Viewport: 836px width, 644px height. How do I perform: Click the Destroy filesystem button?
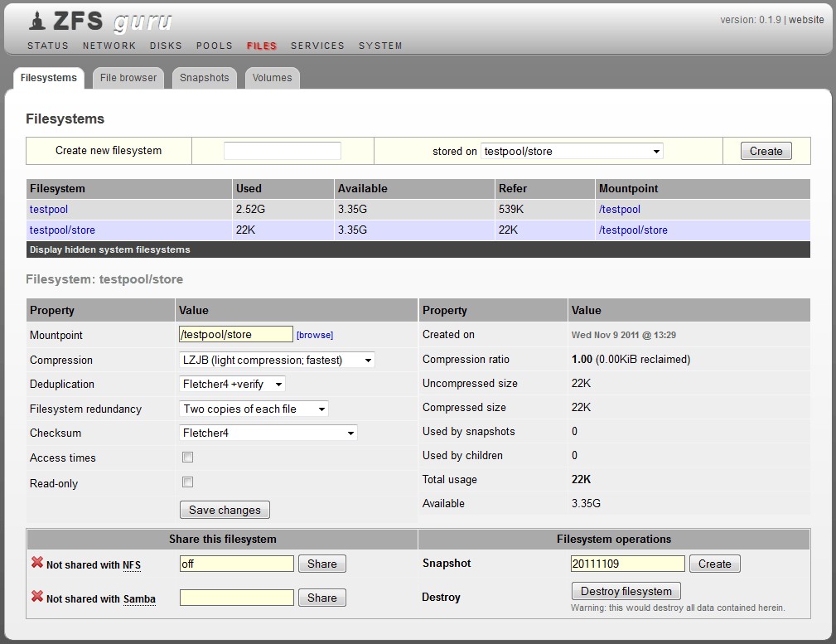(x=626, y=591)
